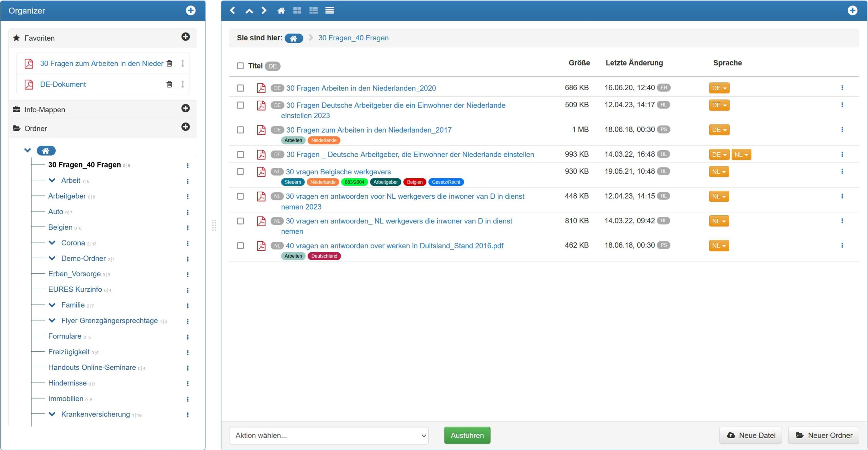Viewport: 868px width, 450px height.
Task: Delete DE-Dokument favorite with trash icon
Action: [169, 84]
